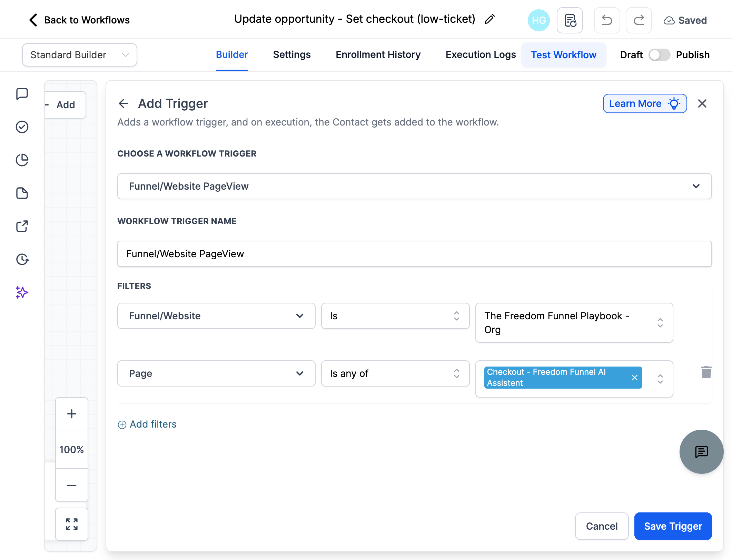Edit workflow name with pencil icon

[490, 19]
